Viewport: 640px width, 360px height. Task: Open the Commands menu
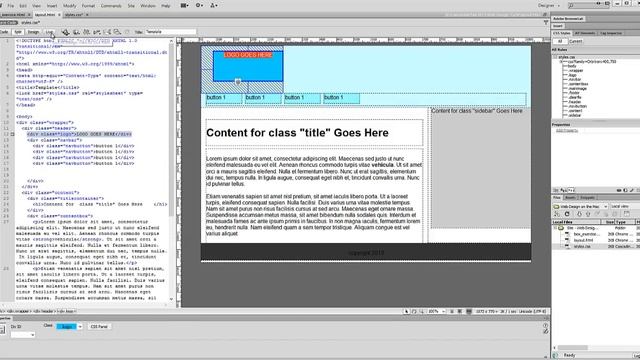click(111, 6)
